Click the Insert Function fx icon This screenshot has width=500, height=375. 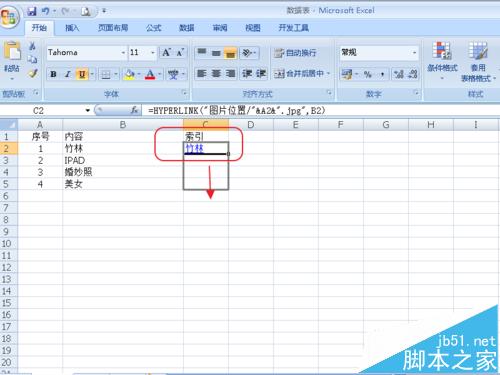coord(134,110)
